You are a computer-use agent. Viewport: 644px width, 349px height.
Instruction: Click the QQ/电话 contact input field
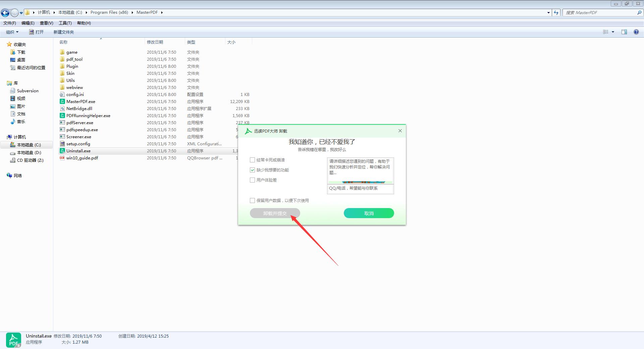pyautogui.click(x=360, y=189)
